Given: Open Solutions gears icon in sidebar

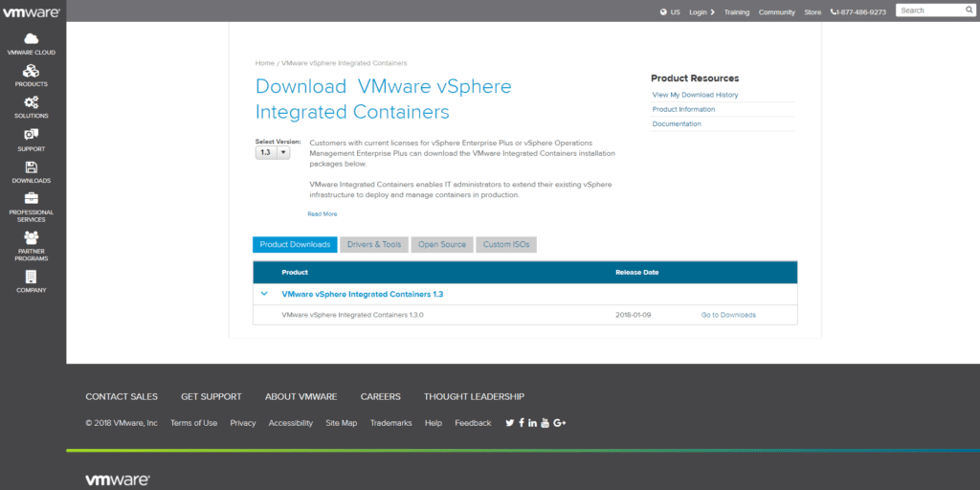Looking at the screenshot, I should (x=32, y=102).
